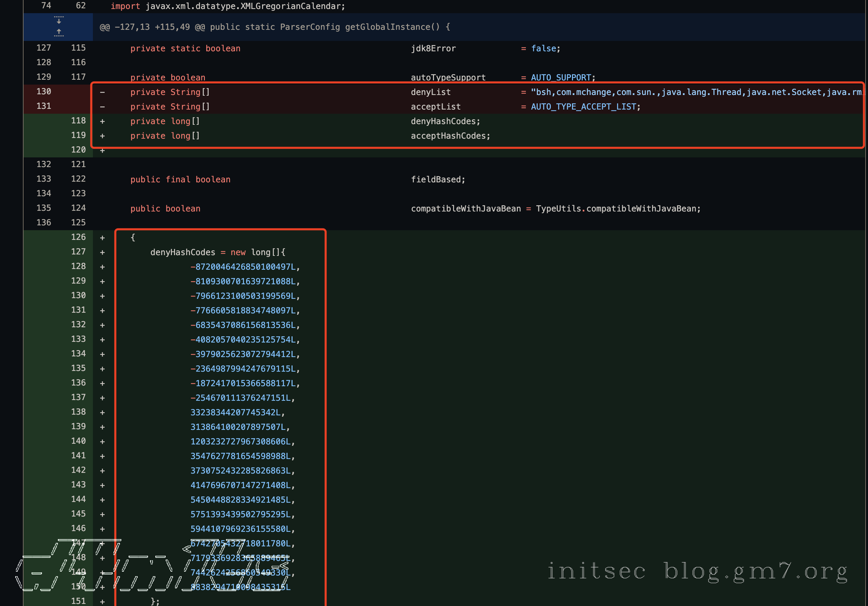Click old line number 130
This screenshot has width=868, height=606.
[x=44, y=92]
